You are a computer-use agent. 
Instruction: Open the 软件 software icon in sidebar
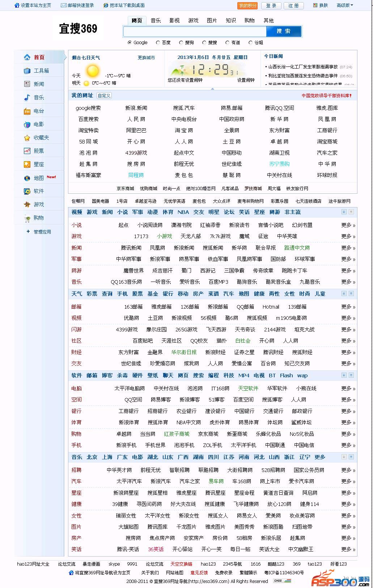tap(27, 191)
